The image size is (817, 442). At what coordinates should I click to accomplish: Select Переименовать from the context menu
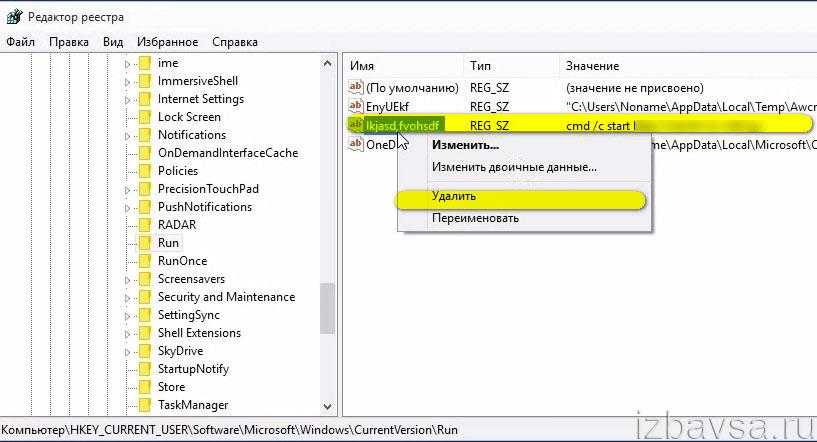pyautogui.click(x=475, y=218)
